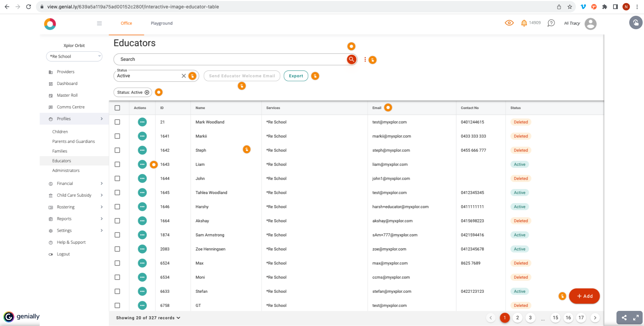Go to page 2 of results

(x=517, y=318)
